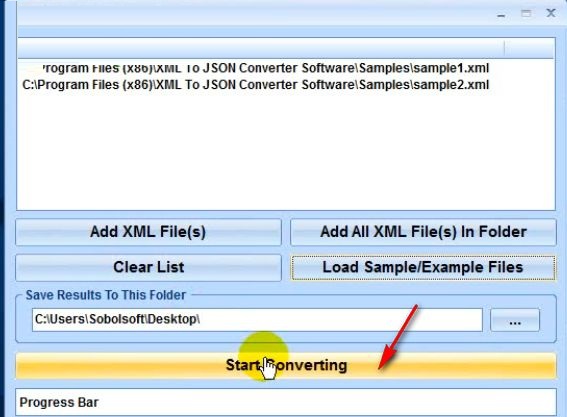Select the sample2.xml row in the list
567x417 pixels.
[255, 85]
